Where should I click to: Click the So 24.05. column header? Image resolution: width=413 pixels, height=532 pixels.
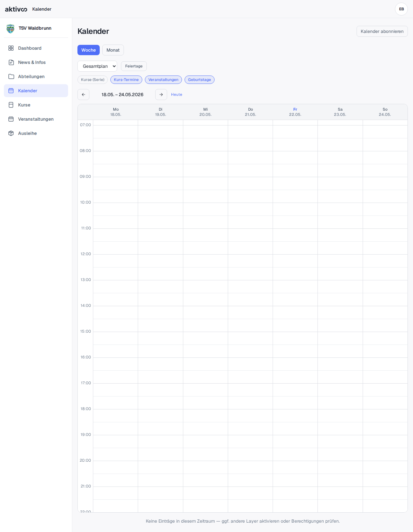point(385,112)
